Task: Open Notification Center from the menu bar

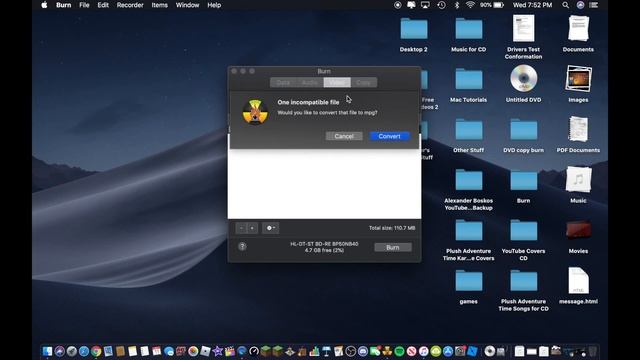Action: 594,5
